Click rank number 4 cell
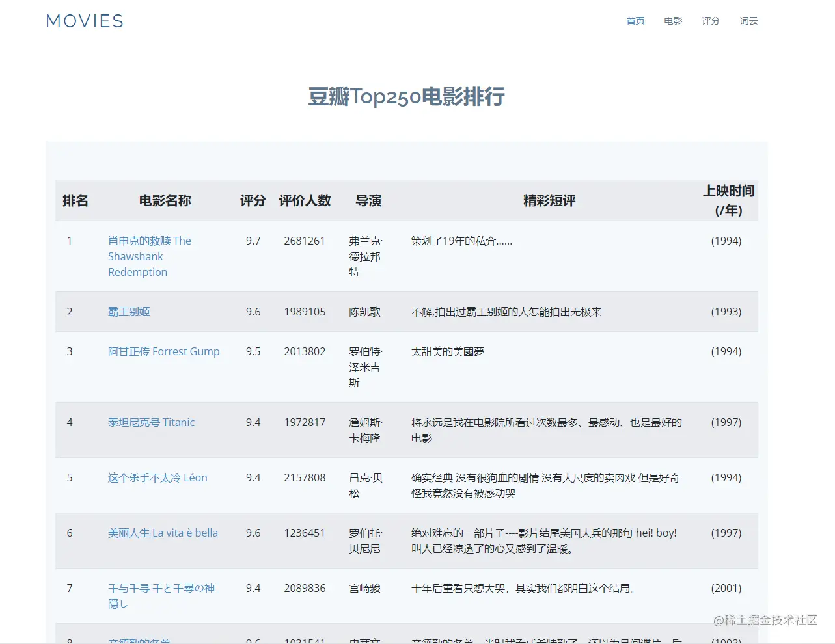This screenshot has width=835, height=644. (70, 422)
